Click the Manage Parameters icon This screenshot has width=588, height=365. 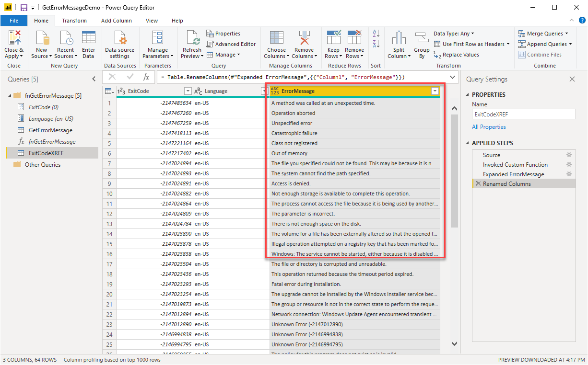click(157, 38)
